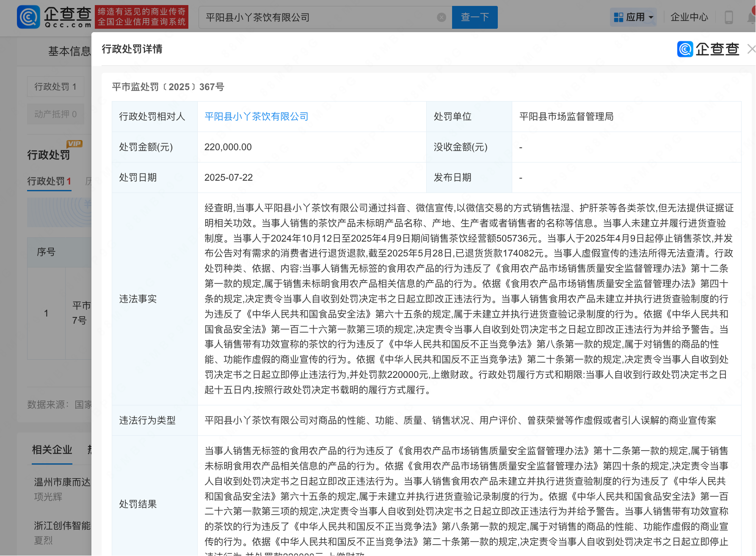The width and height of the screenshot is (756, 556).
Task: Click the 没收金额(元) label cell
Action: pyautogui.click(x=469, y=147)
